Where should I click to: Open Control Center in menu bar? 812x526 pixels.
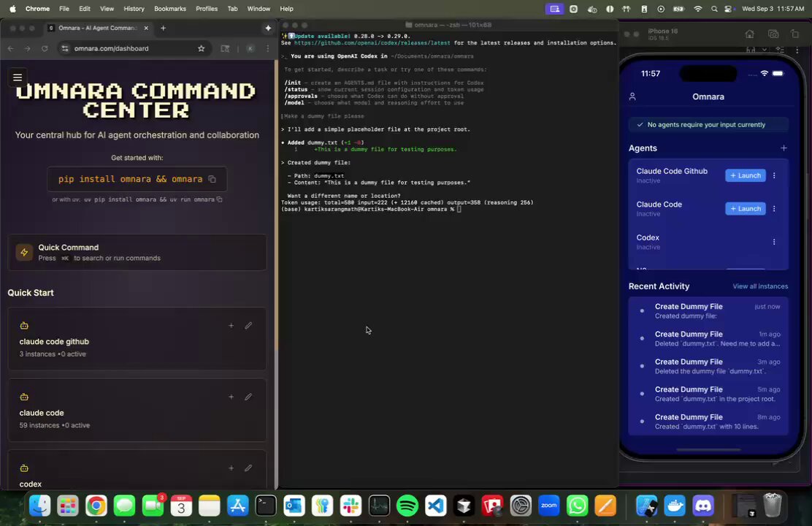(x=729, y=9)
